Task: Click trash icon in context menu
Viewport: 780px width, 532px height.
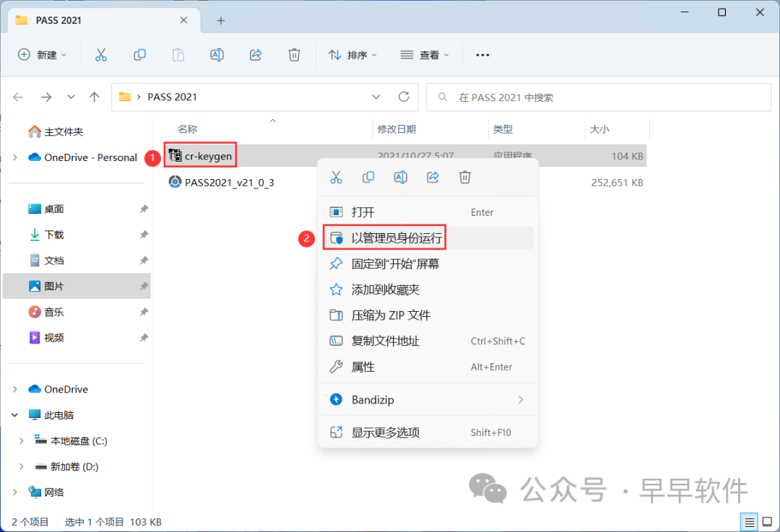Action: click(x=466, y=177)
